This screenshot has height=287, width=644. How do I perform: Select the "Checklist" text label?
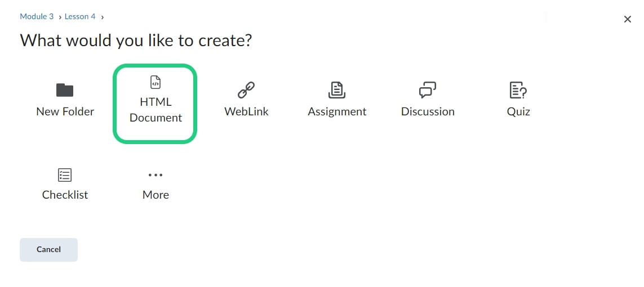[65, 195]
